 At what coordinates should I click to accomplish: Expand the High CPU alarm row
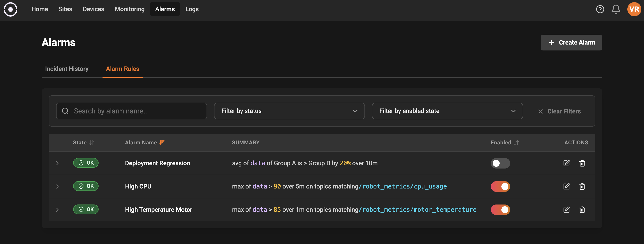(57, 186)
